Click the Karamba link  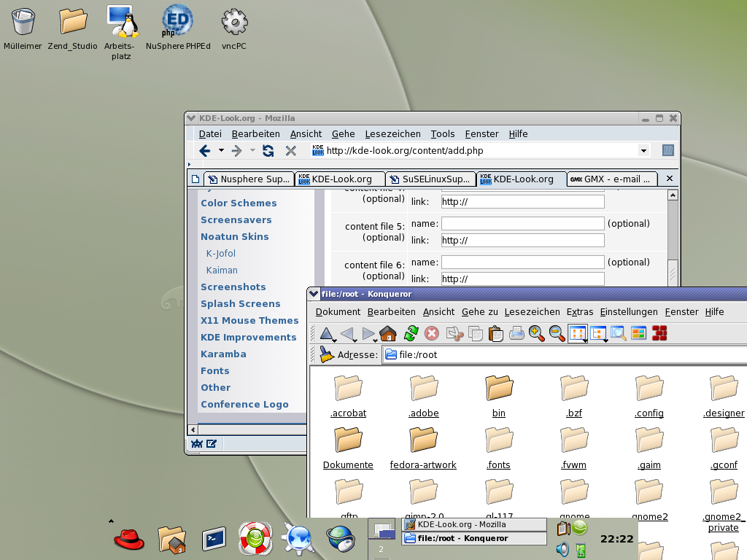click(x=223, y=354)
